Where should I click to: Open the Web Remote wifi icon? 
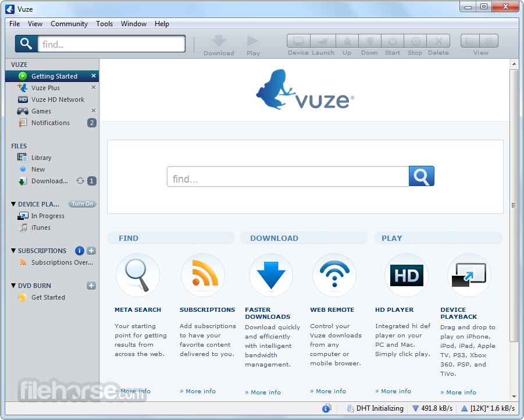[x=334, y=275]
